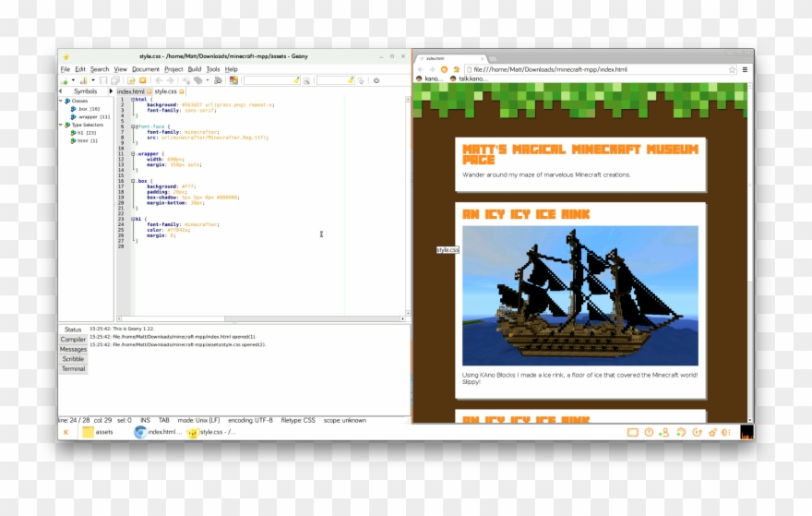Viewport: 812px width, 516px height.
Task: Click the Navigate forward arrow in Geany toolbar
Action: pyautogui.click(x=171, y=81)
